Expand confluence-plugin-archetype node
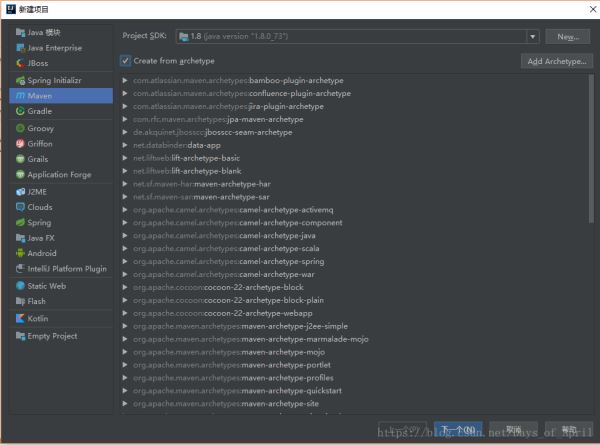The image size is (600, 445). pyautogui.click(x=125, y=93)
